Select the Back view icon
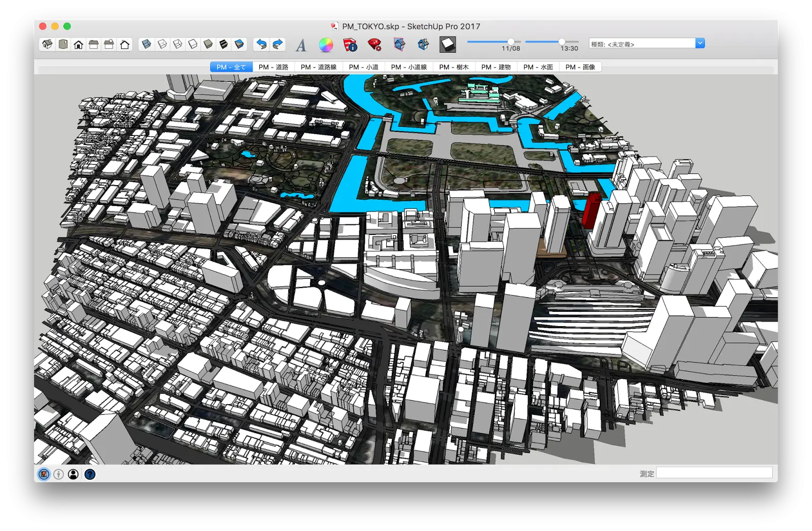This screenshot has height=531, width=812. pos(109,45)
